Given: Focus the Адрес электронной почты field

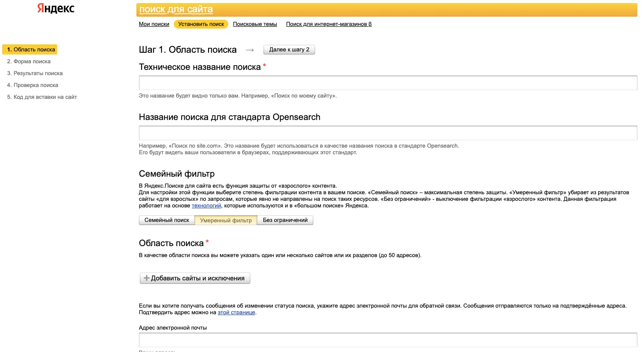Looking at the screenshot, I should coord(388,340).
